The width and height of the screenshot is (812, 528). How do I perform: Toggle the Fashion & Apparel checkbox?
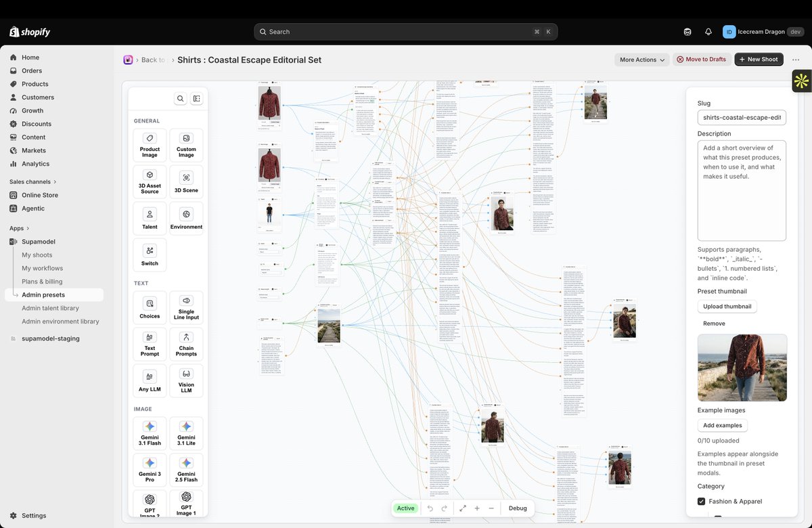click(x=702, y=502)
